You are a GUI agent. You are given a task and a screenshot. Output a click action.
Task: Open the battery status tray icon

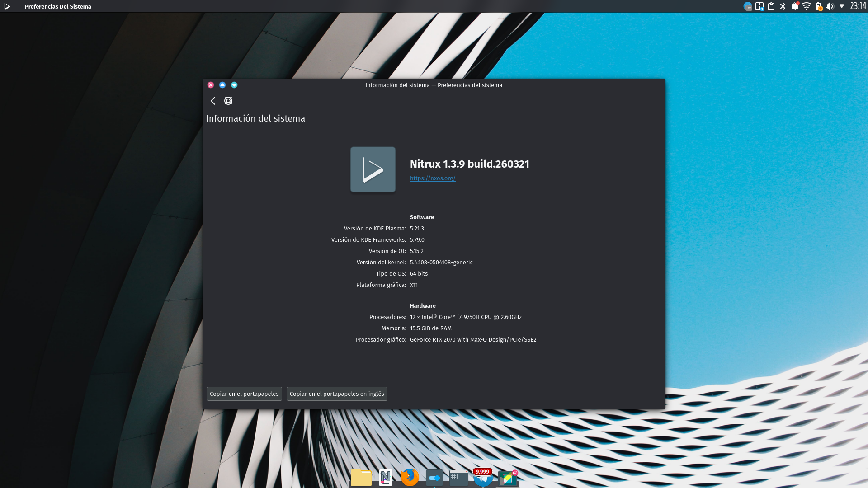pyautogui.click(x=819, y=6)
